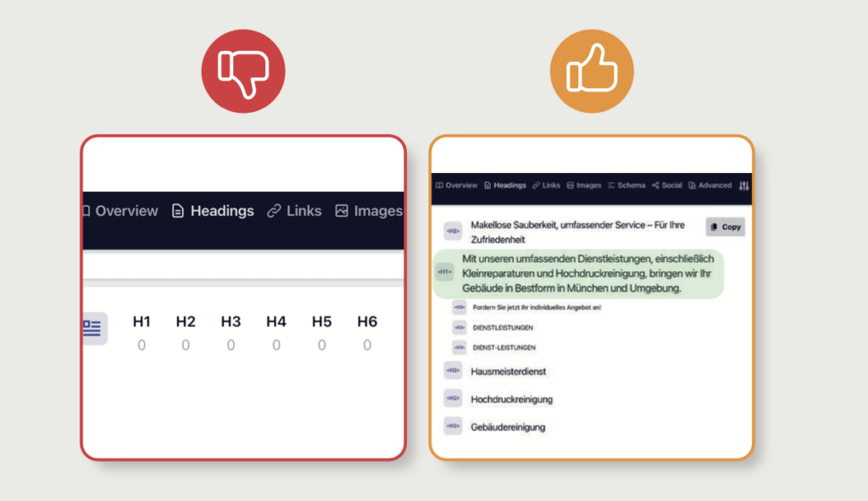Image resolution: width=868 pixels, height=501 pixels.
Task: Open the Advanced tab
Action: [x=710, y=186]
